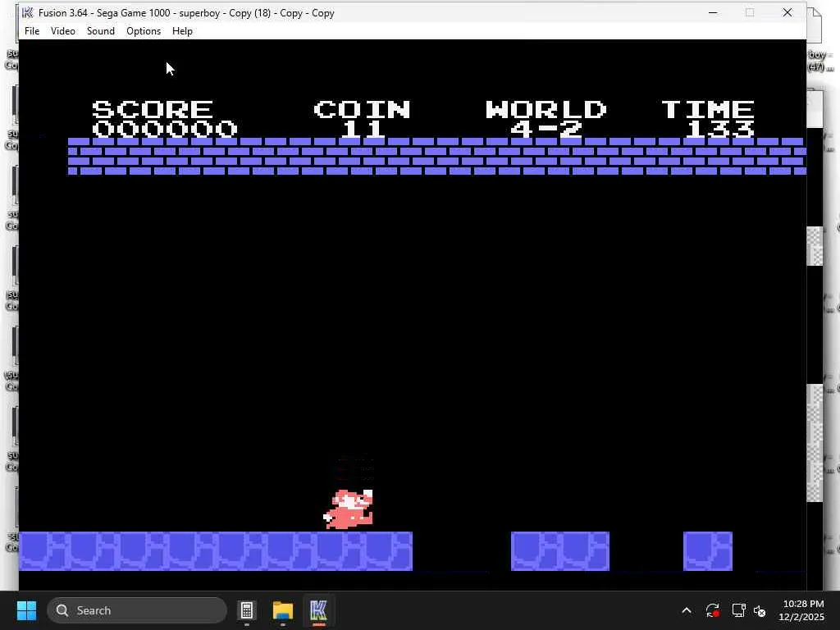840x630 pixels.
Task: Close the Fusion 3.64 window
Action: pyautogui.click(x=787, y=12)
